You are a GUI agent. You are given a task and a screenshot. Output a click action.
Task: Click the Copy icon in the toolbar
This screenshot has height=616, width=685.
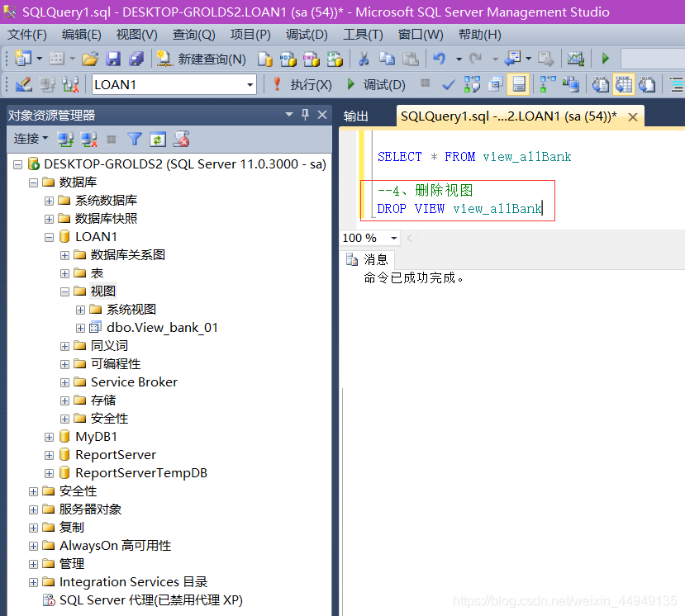click(387, 59)
